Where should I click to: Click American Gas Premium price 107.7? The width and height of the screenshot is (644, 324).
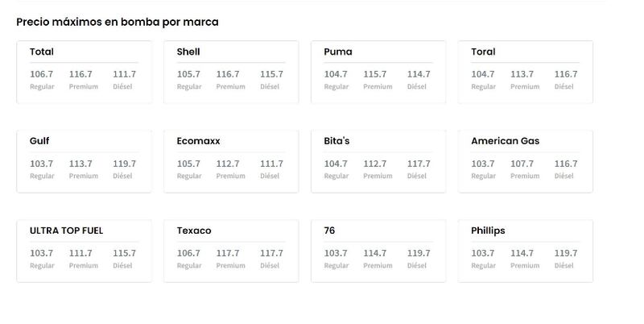click(x=522, y=164)
